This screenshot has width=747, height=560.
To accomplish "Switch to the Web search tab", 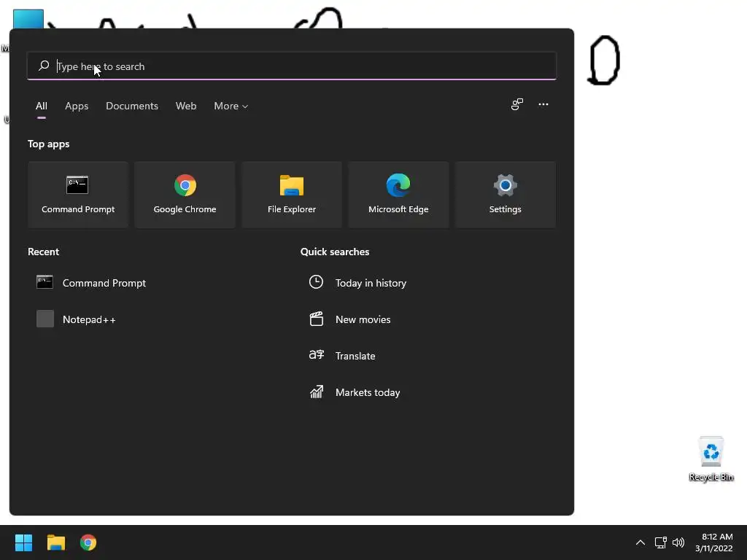I will point(186,106).
